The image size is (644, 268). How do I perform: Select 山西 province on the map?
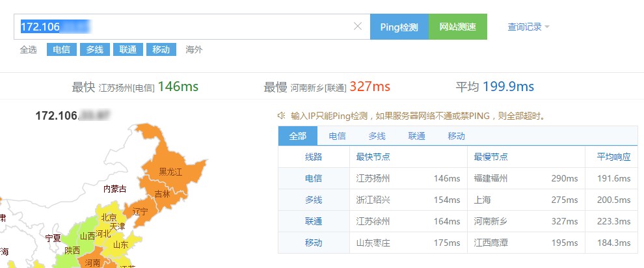87,236
